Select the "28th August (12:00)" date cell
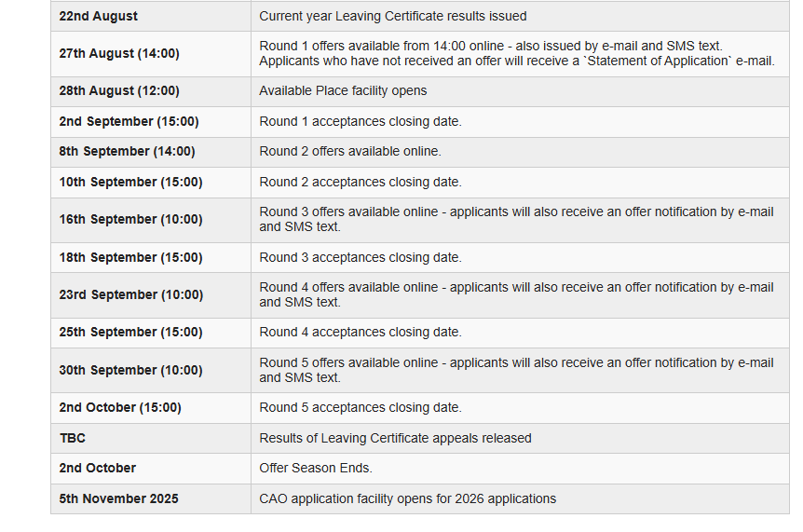Image resolution: width=803 pixels, height=532 pixels. (x=119, y=91)
